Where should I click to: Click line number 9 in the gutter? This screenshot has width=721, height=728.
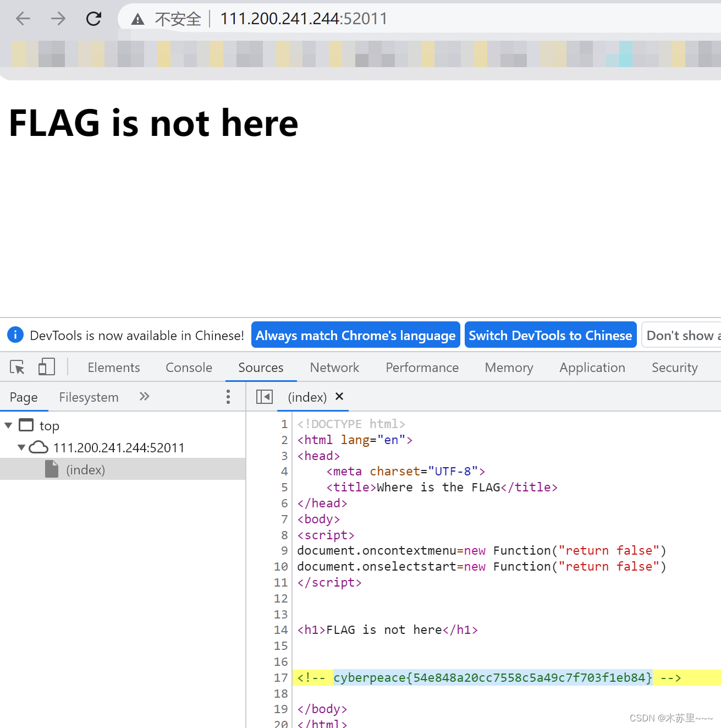[x=284, y=551]
